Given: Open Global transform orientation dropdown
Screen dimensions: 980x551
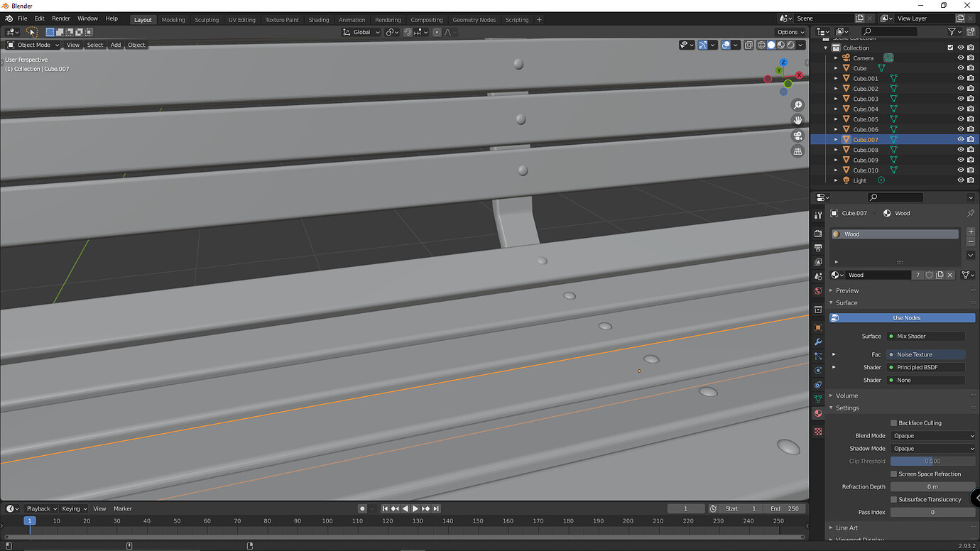Looking at the screenshot, I should [361, 32].
